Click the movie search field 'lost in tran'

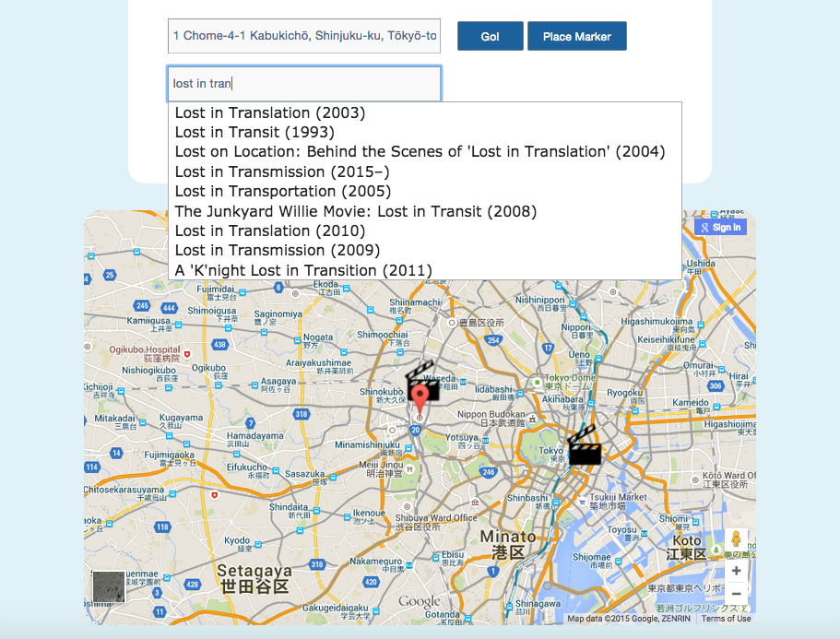tap(304, 84)
